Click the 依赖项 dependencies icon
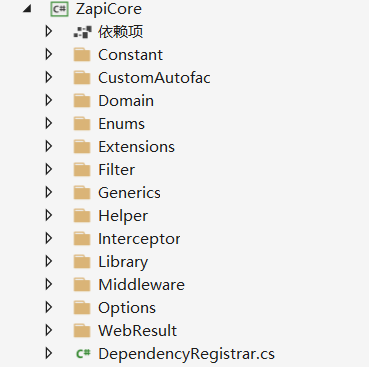Screen dimensions: 369x367 [82, 32]
